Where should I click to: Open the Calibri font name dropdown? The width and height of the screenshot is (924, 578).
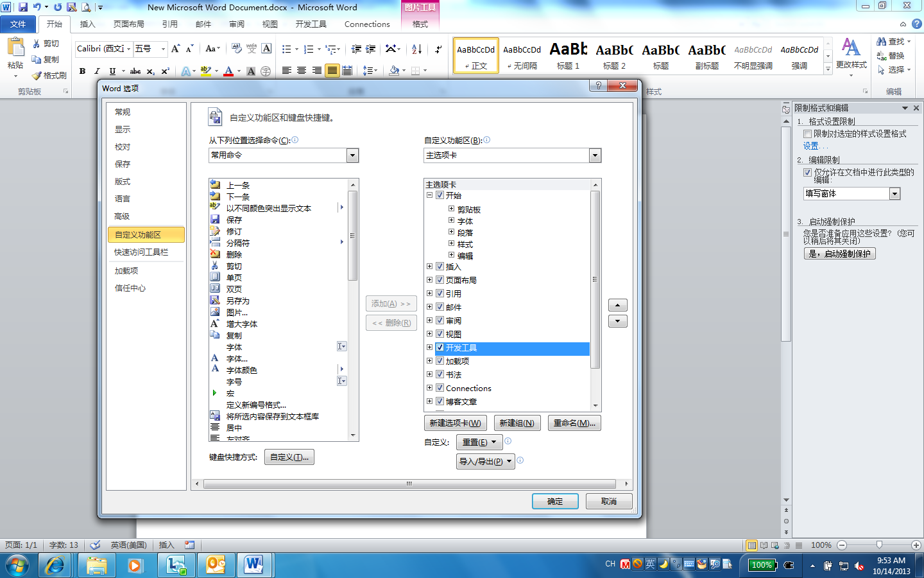coord(128,49)
